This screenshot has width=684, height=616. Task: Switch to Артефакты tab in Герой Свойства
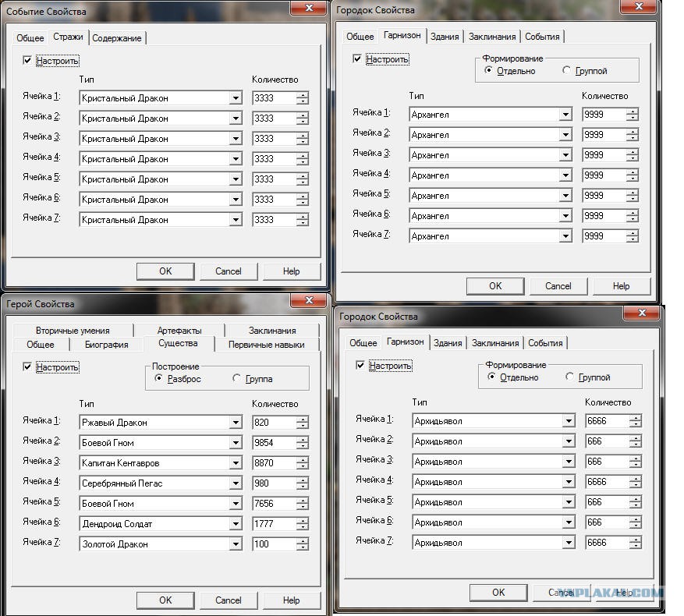tap(179, 331)
